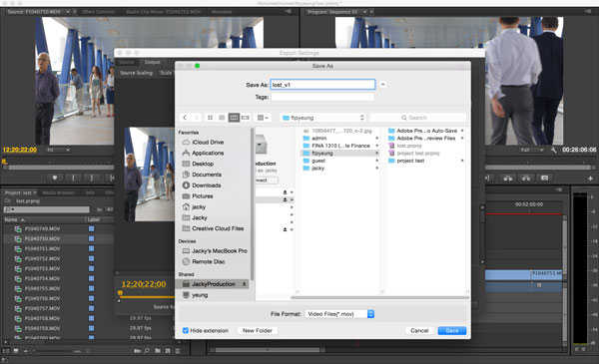
Task: Click New Folder button
Action: [x=258, y=331]
